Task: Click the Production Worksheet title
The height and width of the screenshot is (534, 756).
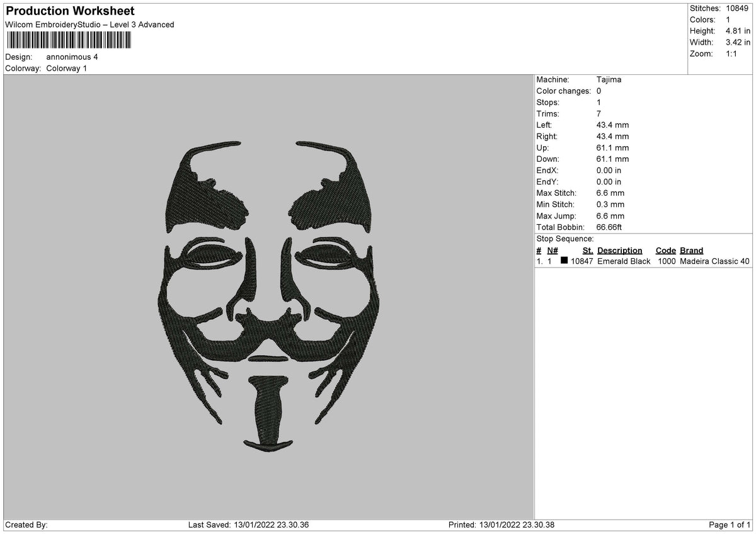Action: coord(70,11)
